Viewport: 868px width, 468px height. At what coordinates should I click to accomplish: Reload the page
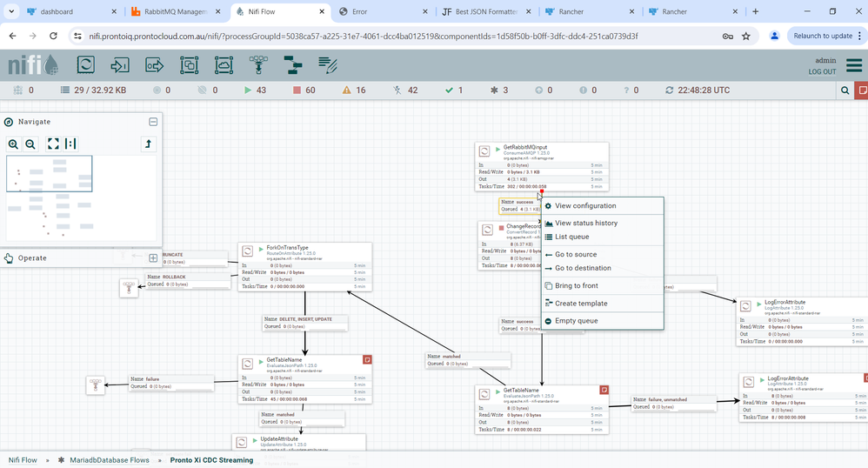(x=53, y=36)
